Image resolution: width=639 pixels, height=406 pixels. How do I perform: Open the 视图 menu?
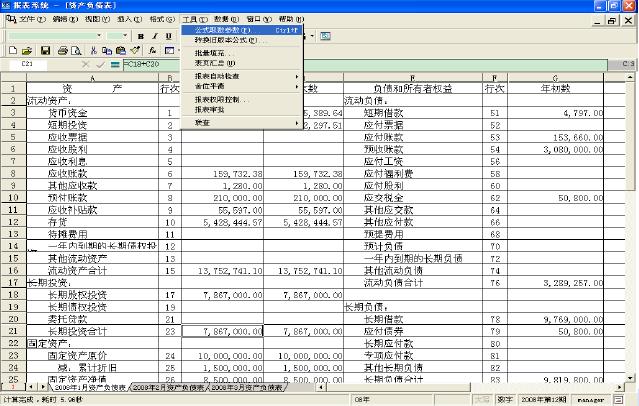tap(97, 19)
